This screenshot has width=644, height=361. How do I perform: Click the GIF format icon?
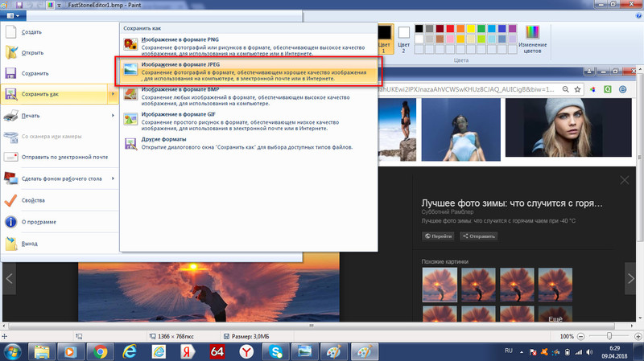point(130,119)
